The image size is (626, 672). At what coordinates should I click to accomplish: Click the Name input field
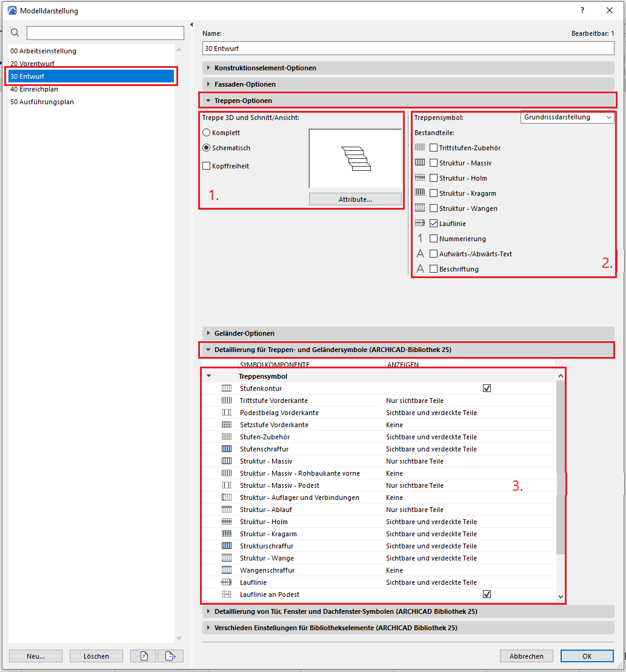click(408, 48)
